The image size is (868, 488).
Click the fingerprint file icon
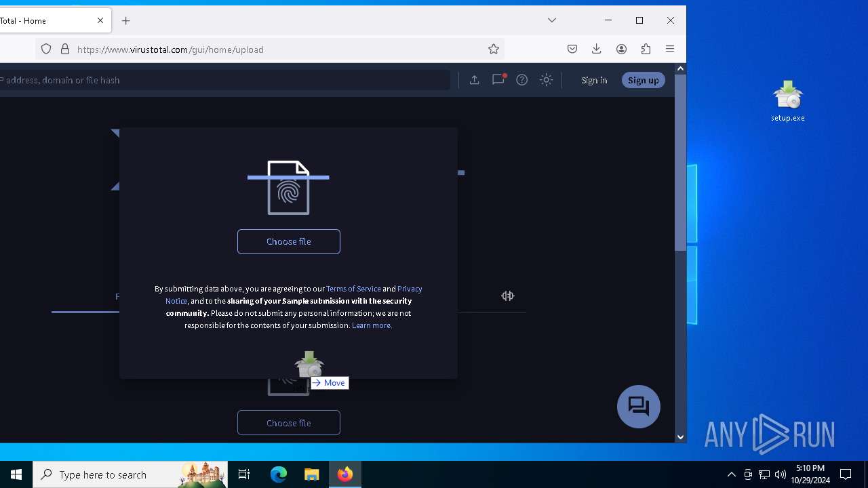(x=288, y=188)
